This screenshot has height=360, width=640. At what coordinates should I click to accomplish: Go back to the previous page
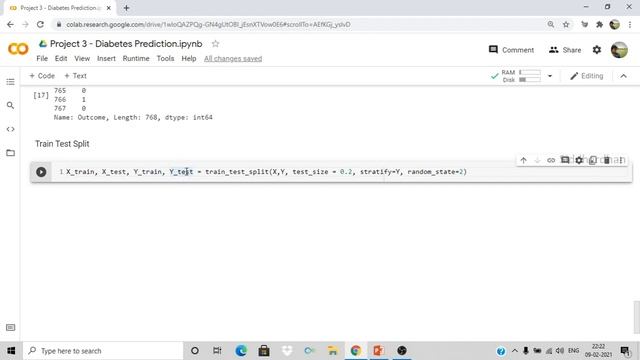tap(10, 24)
